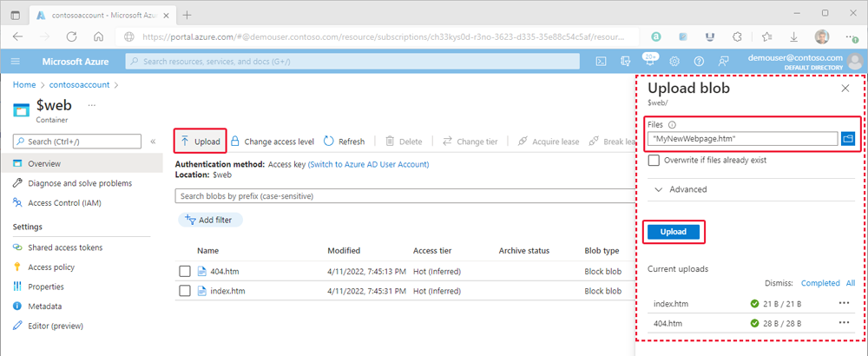This screenshot has height=356, width=868.
Task: Collapse the left sidebar with chevron
Action: (153, 142)
